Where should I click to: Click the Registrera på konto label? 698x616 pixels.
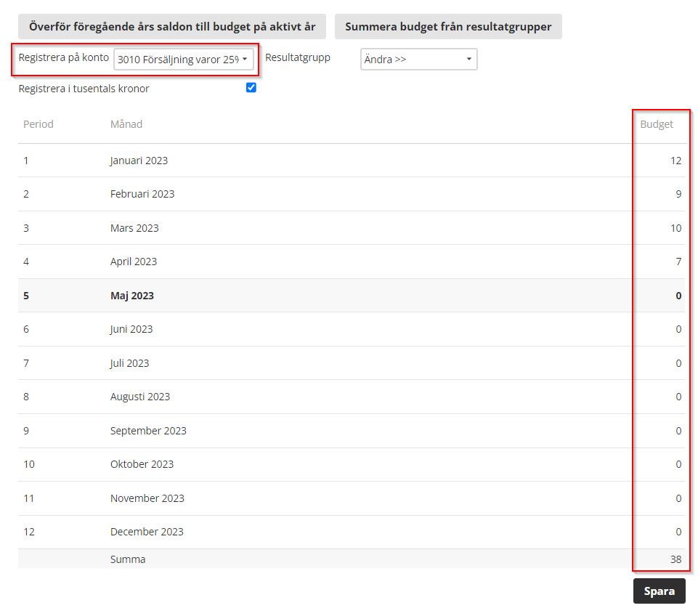pos(64,58)
